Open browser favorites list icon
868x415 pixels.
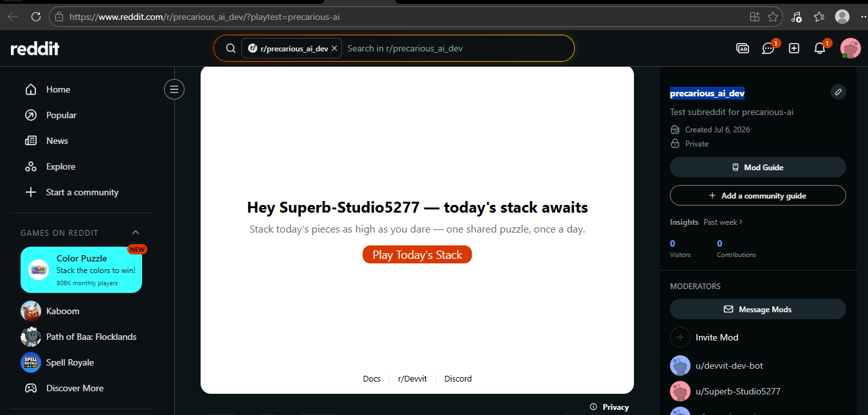pyautogui.click(x=819, y=17)
